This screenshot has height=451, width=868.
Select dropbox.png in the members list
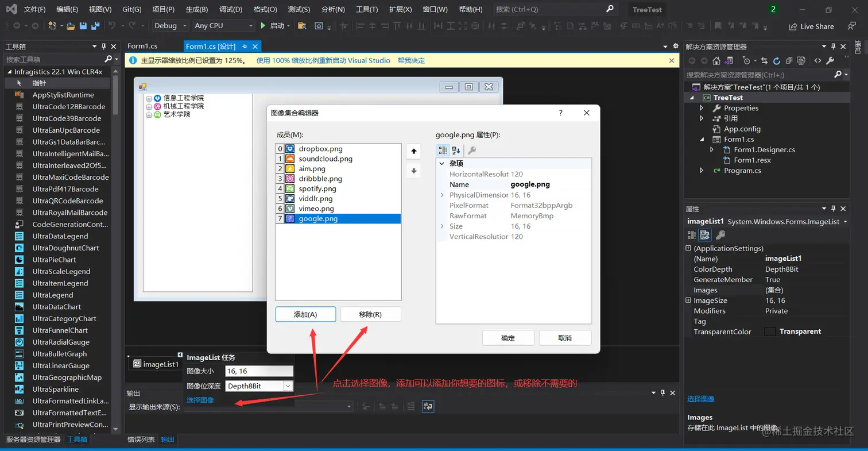point(338,149)
